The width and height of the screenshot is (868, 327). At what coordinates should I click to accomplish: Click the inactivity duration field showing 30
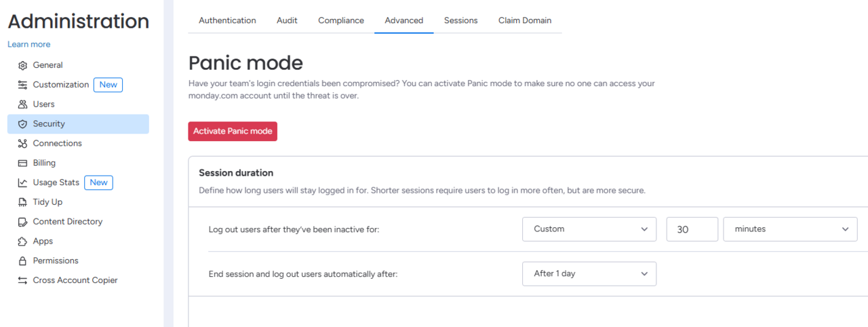tap(692, 229)
